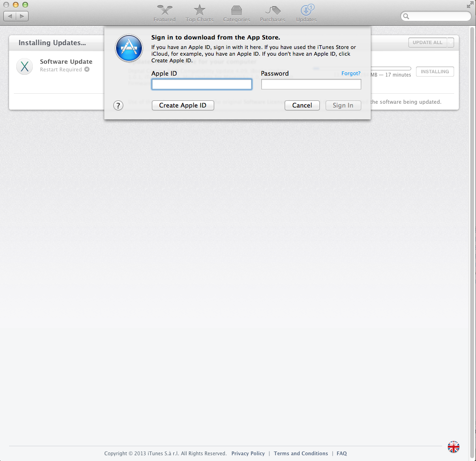The image size is (476, 461).
Task: Click the INSTALLING status button
Action: (435, 72)
